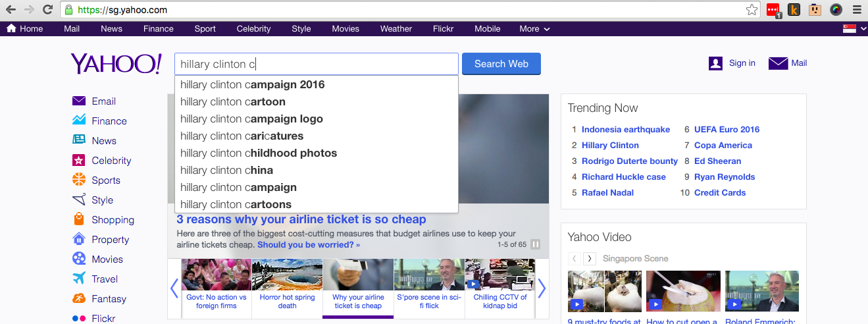
Task: Expand the More dropdown in top nav
Action: pos(534,29)
